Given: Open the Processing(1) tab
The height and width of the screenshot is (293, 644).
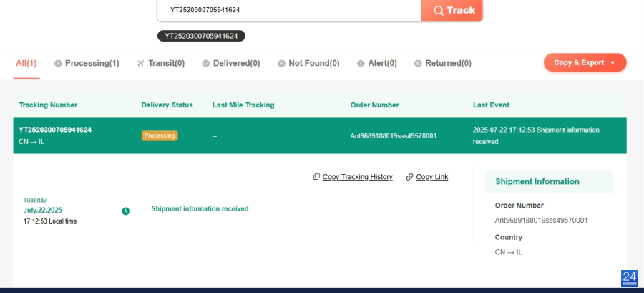Looking at the screenshot, I should click(87, 63).
